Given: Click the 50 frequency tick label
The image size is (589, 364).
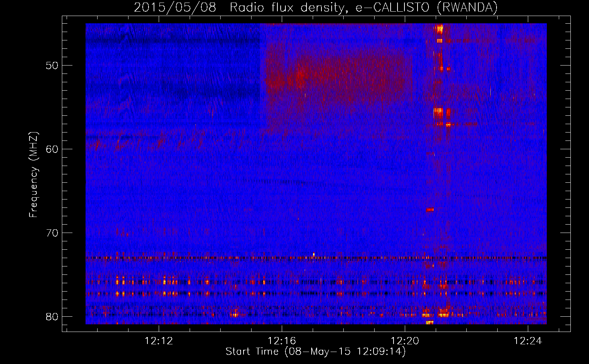Looking at the screenshot, I should tap(52, 66).
